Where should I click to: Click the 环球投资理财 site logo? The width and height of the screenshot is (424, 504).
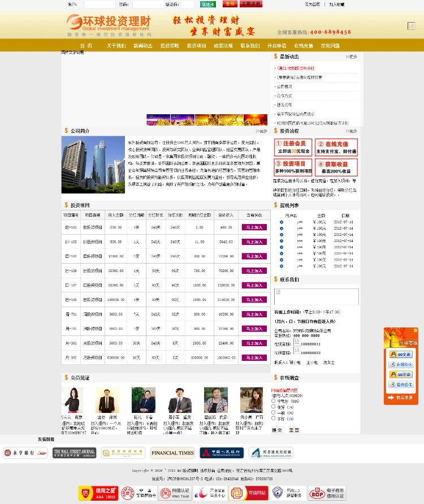tap(109, 25)
